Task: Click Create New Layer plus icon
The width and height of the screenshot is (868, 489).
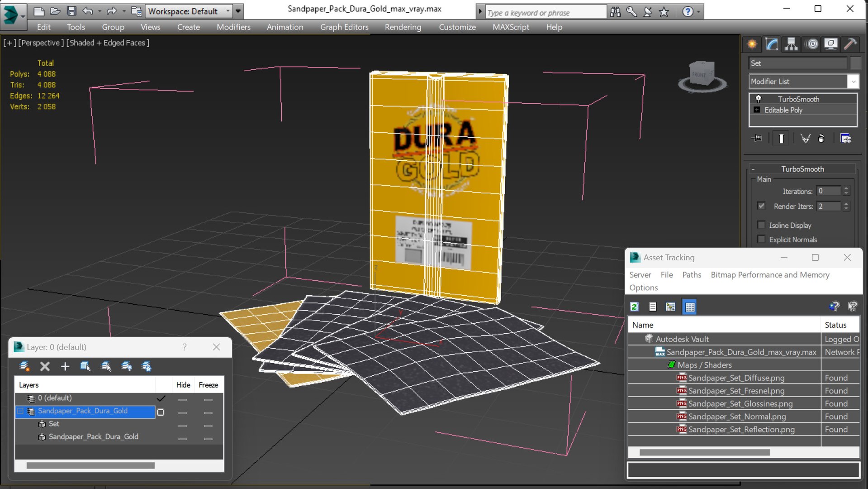Action: 65,366
